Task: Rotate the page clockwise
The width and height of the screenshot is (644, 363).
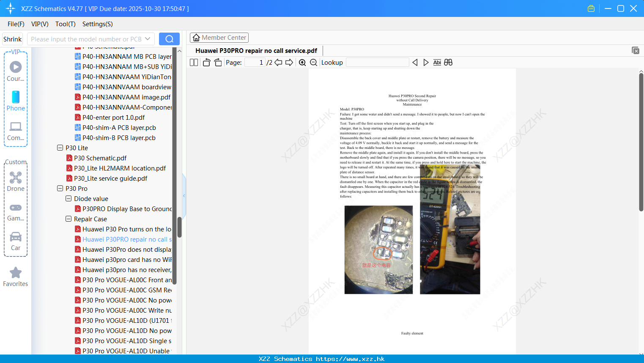Action: pyautogui.click(x=218, y=63)
